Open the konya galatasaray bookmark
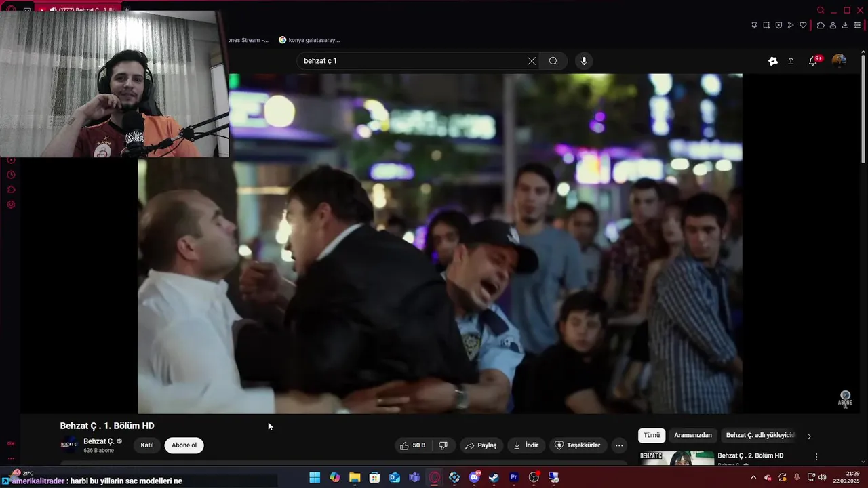Screen dimensions: 868x488 click(309, 40)
